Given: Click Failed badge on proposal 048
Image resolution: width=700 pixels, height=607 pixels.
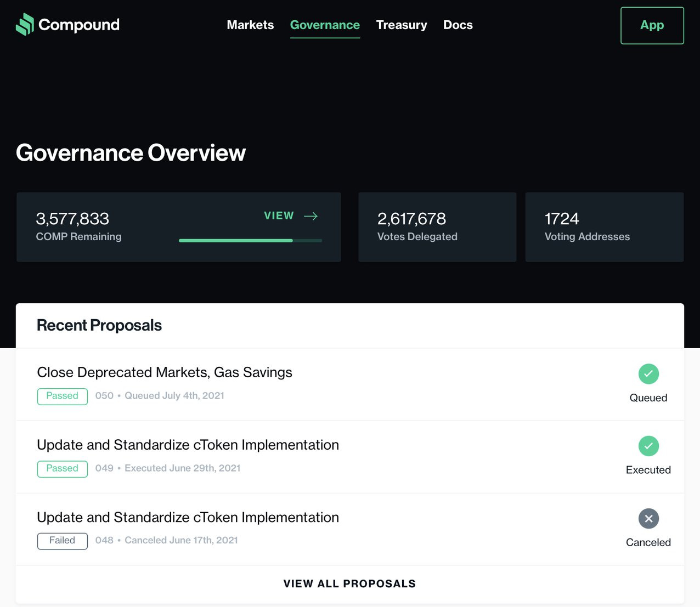Looking at the screenshot, I should pos(63,541).
